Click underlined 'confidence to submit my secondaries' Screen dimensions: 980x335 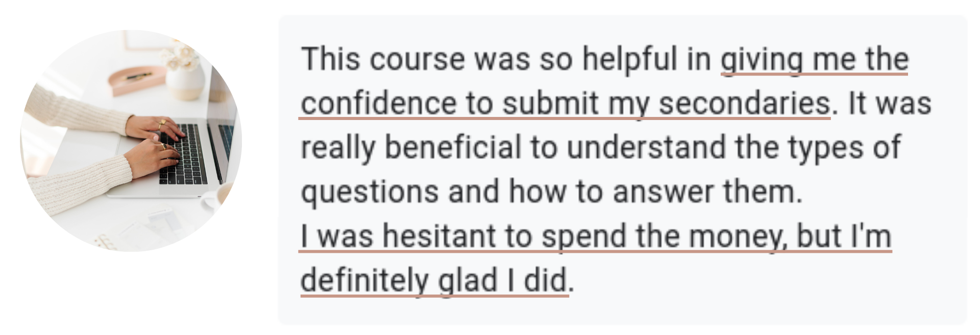(x=566, y=104)
